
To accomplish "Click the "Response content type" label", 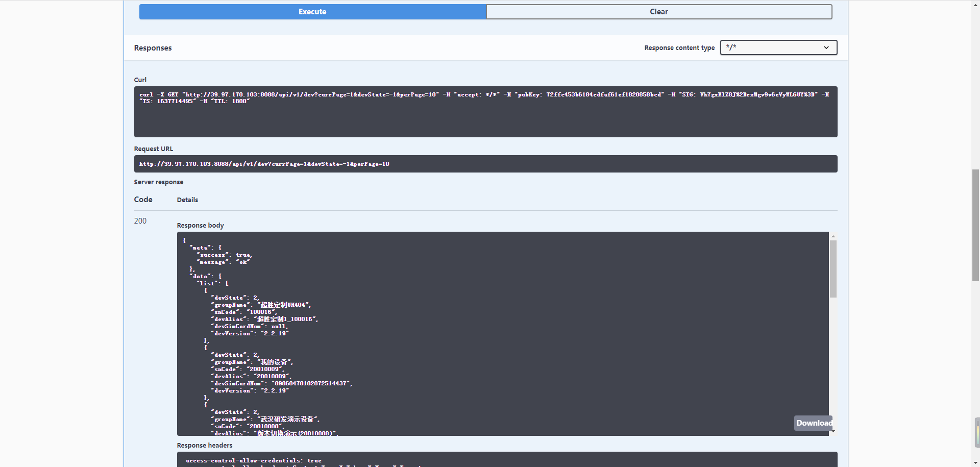I will click(679, 48).
